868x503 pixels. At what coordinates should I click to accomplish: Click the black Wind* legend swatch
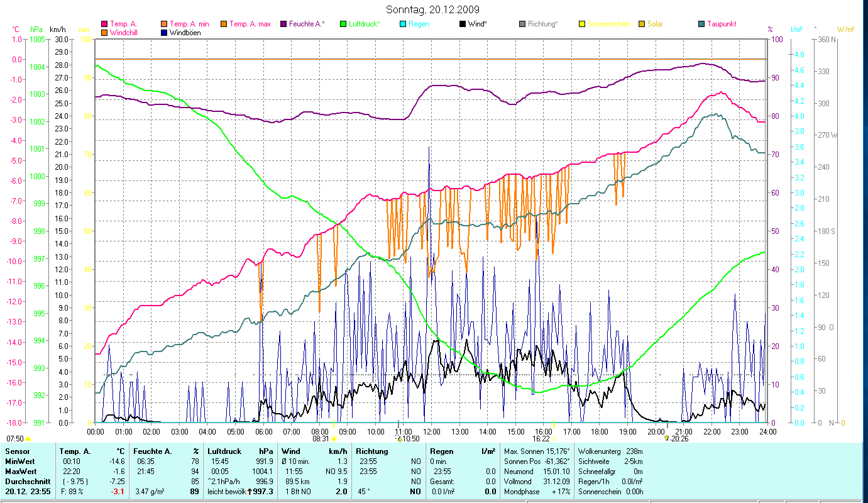pos(463,25)
